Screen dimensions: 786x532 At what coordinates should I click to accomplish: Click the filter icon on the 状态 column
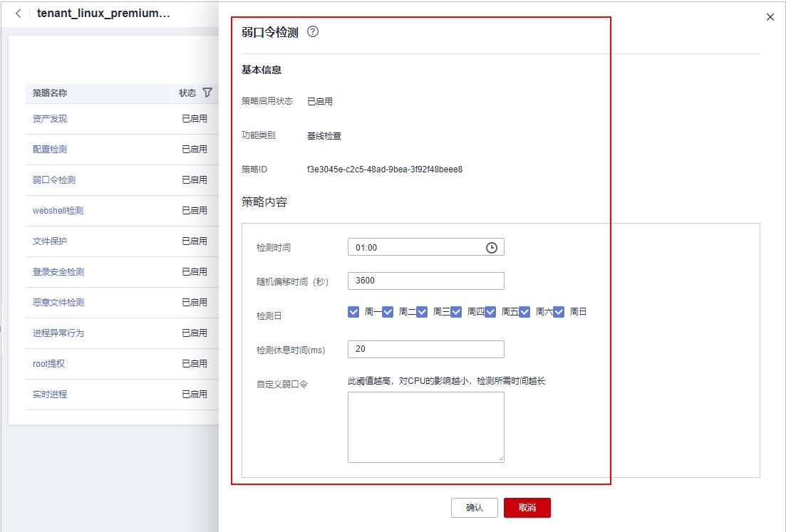point(207,93)
